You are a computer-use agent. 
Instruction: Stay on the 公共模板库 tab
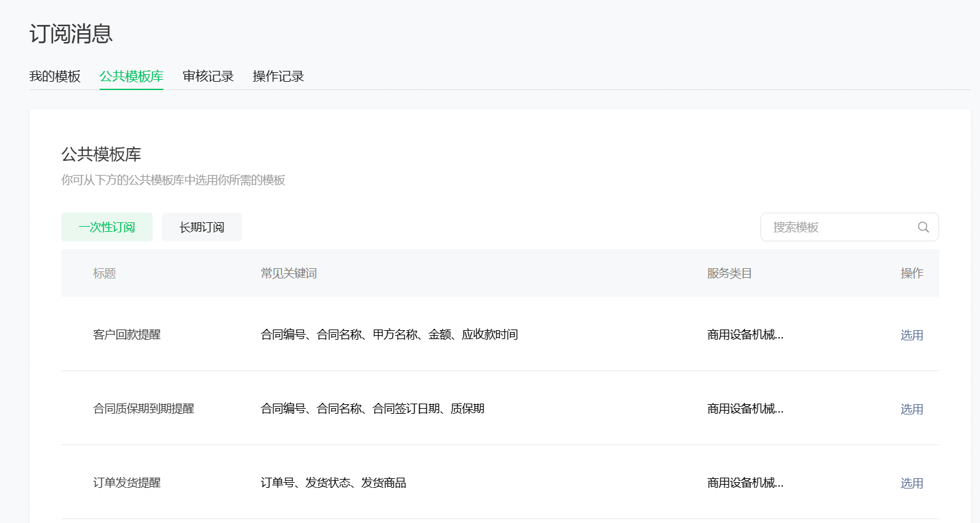pos(131,76)
